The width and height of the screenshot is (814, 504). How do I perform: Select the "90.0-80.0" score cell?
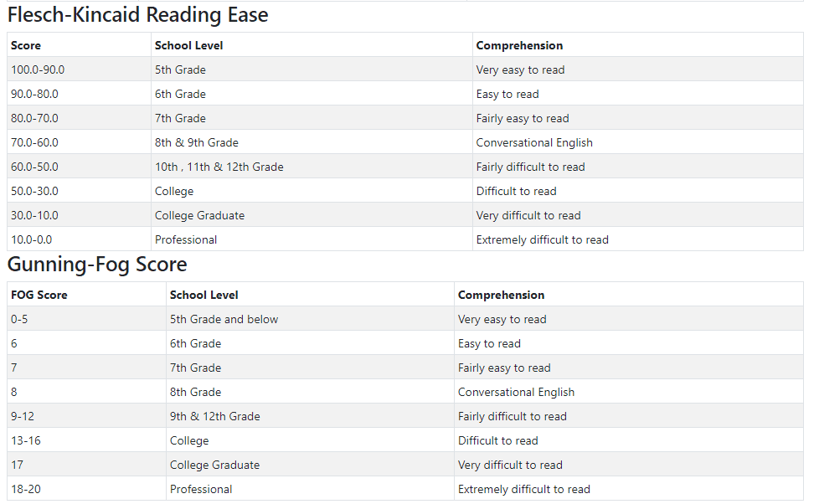point(35,94)
